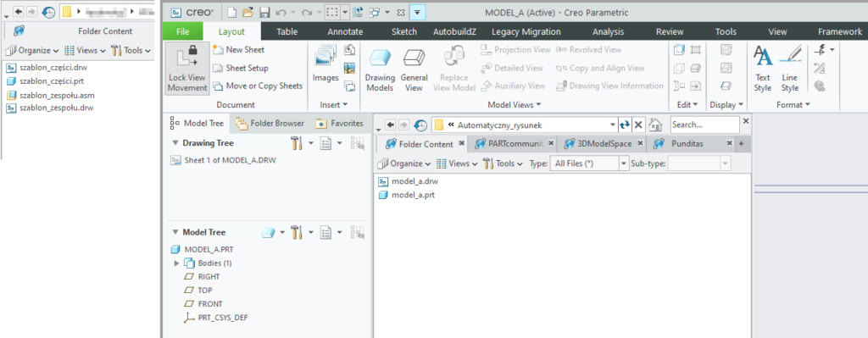Open Line Style settings

click(790, 69)
